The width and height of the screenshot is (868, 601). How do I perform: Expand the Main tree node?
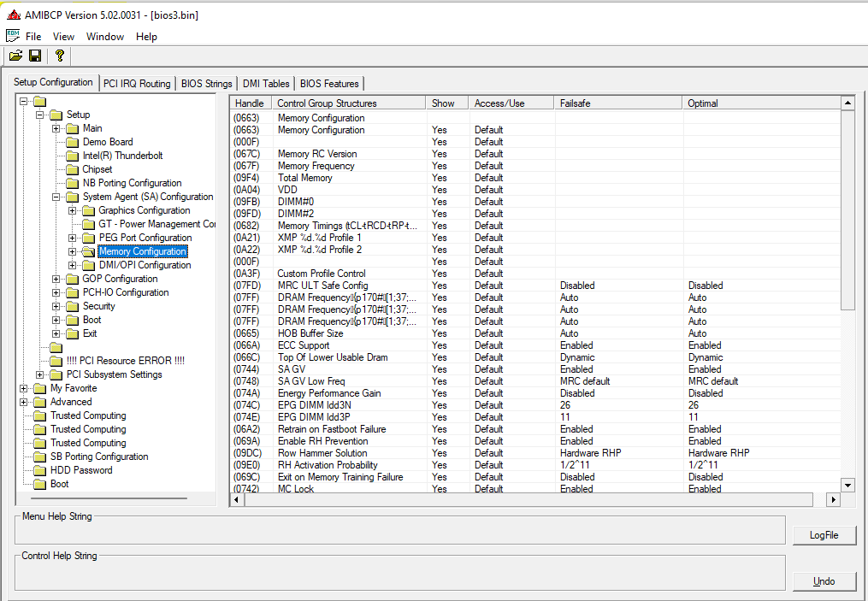tap(56, 128)
